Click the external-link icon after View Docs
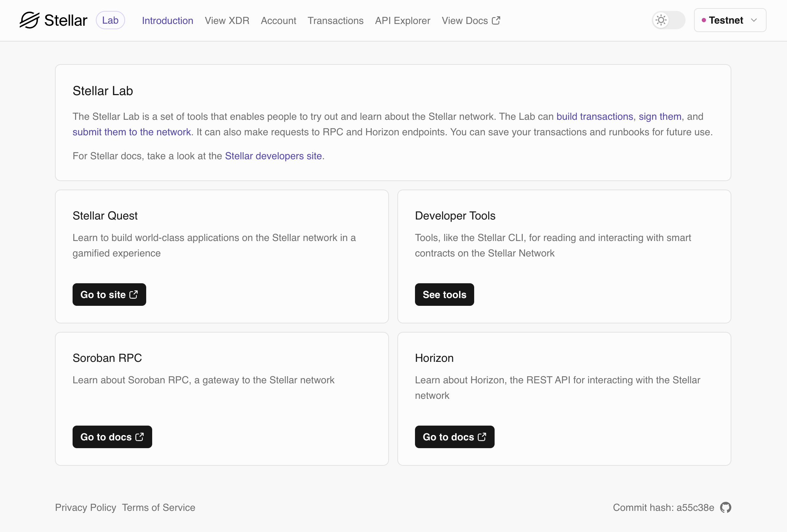The width and height of the screenshot is (787, 532). (496, 20)
